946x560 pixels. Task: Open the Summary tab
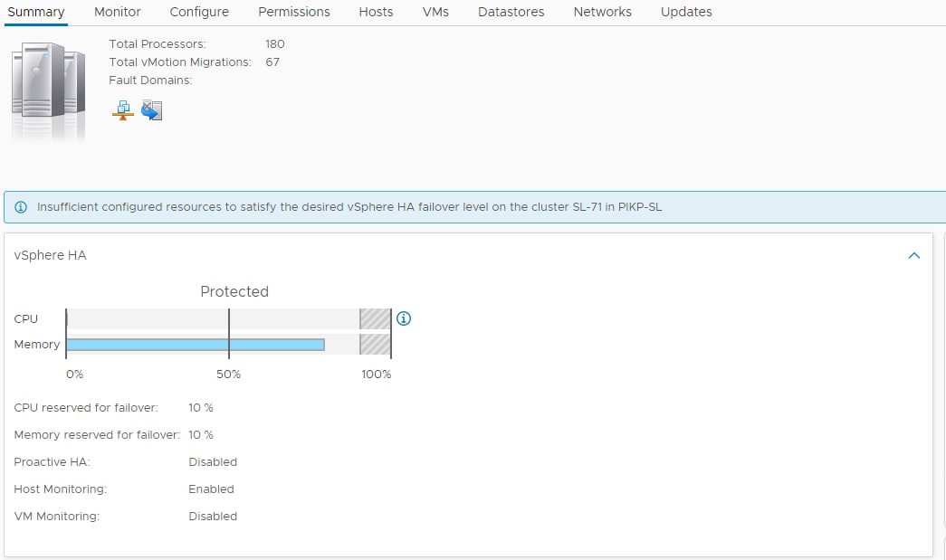pyautogui.click(x=36, y=12)
